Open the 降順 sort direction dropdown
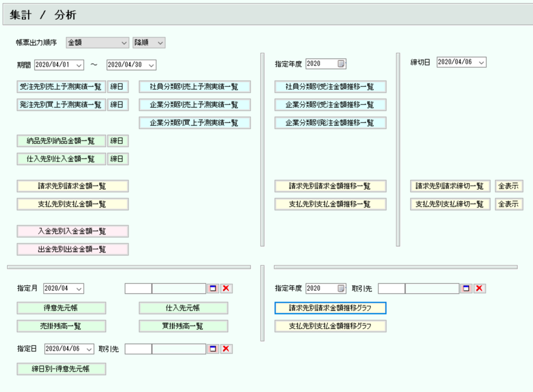Viewport: 533px width, 392px height. click(x=149, y=43)
